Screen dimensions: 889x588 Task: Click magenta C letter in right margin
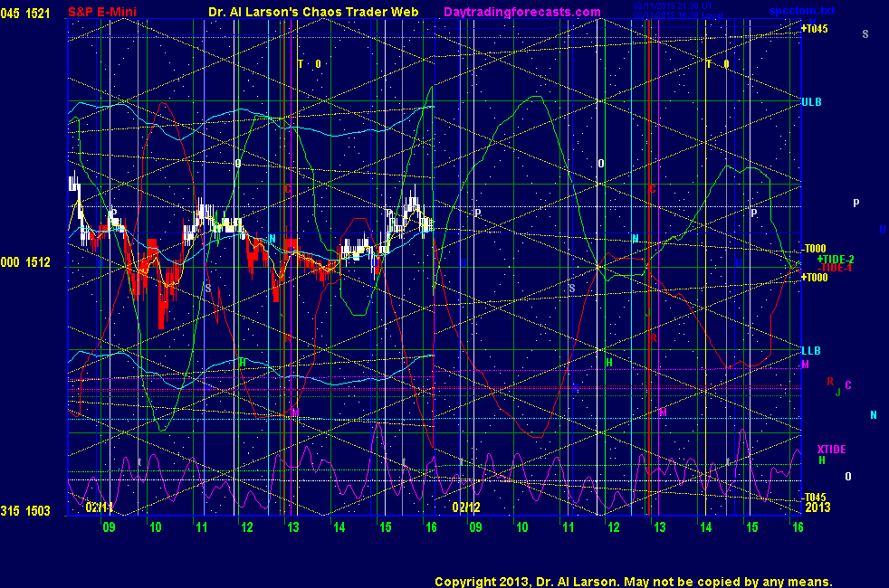848,385
